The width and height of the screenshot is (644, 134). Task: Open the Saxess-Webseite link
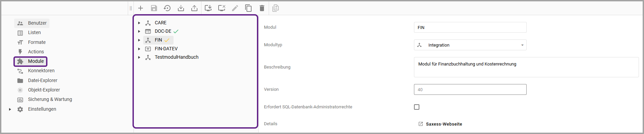click(444, 124)
